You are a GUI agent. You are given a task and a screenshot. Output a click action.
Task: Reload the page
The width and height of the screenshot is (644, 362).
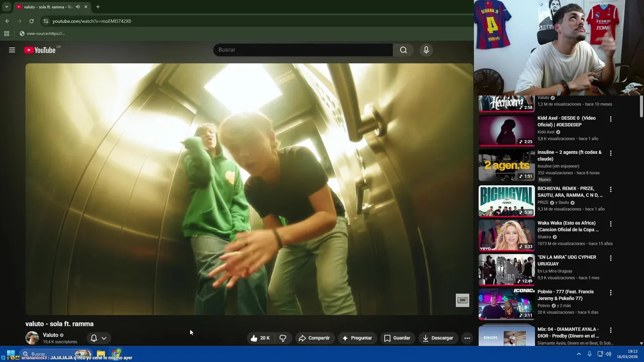coord(31,21)
